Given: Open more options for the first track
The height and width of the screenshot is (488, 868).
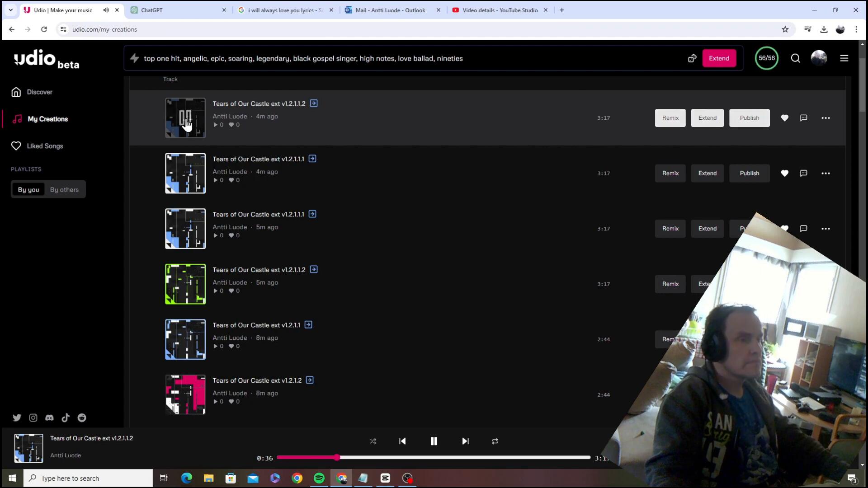Looking at the screenshot, I should 826,118.
